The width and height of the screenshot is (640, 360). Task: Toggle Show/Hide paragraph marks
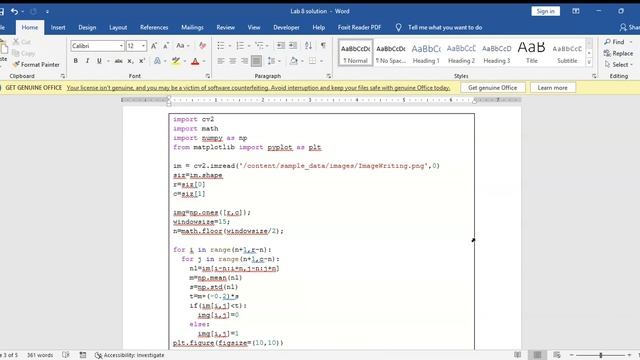[x=323, y=46]
